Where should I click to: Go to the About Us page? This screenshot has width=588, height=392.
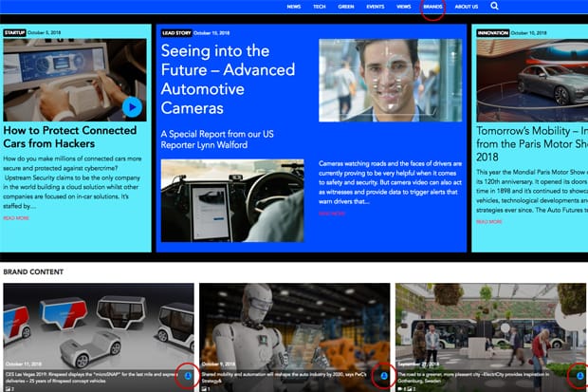tap(467, 7)
